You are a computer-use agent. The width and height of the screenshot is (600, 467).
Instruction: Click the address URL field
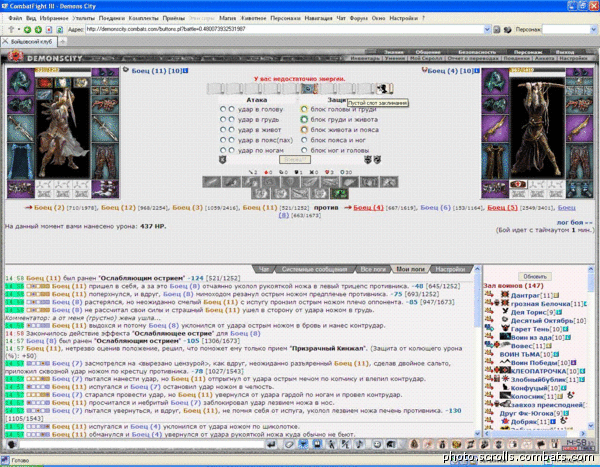click(x=284, y=29)
